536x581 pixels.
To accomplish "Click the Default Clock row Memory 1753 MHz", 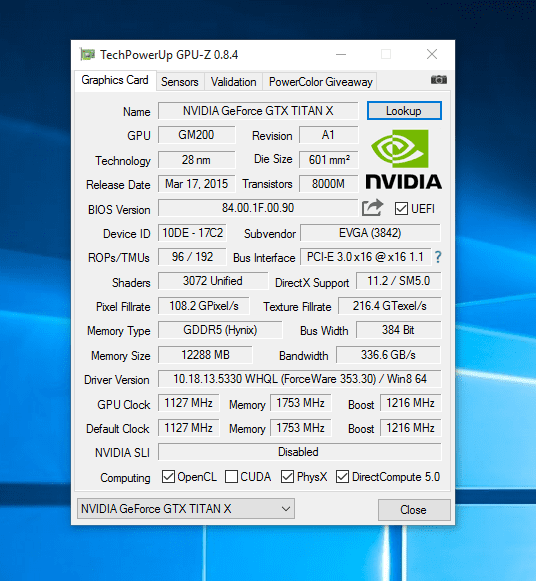I will 300,428.
